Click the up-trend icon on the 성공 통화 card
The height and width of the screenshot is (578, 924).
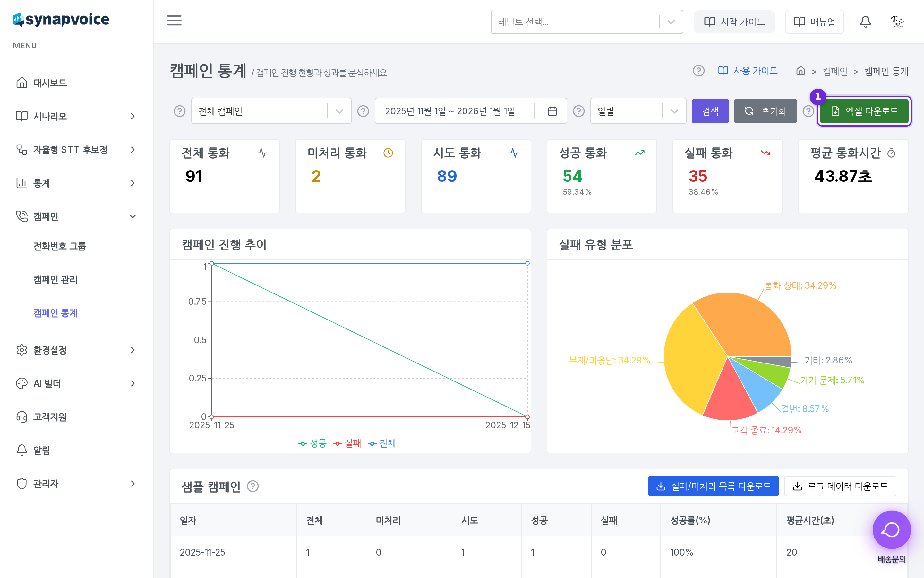[x=639, y=153]
